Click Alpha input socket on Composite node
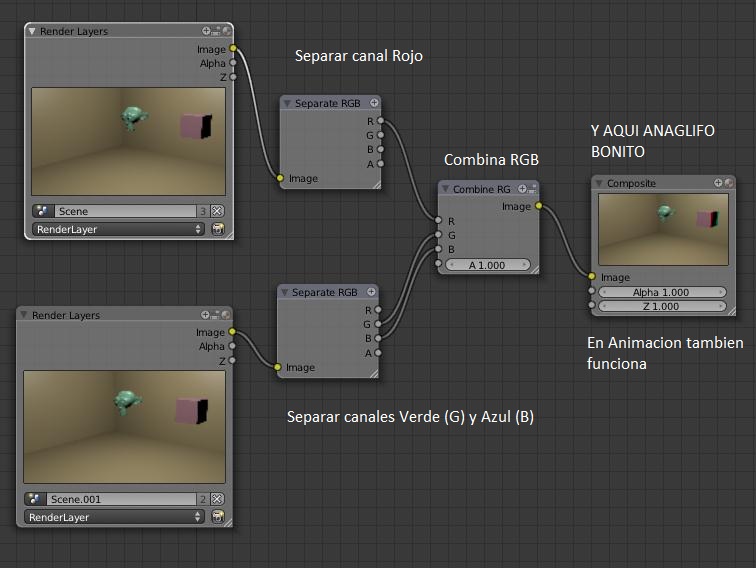The height and width of the screenshot is (568, 756). [x=592, y=291]
